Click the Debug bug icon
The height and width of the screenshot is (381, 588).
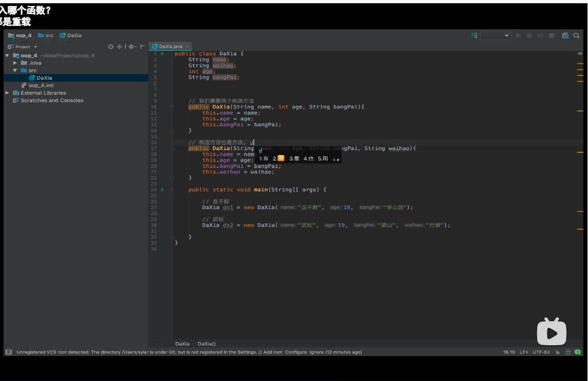coord(529,35)
